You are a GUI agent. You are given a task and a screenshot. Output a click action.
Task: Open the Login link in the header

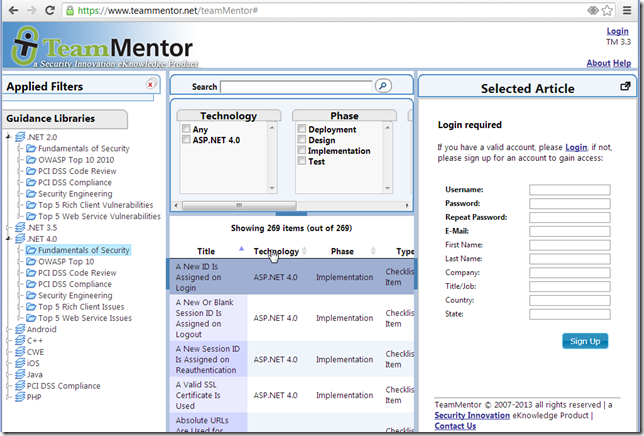(x=617, y=31)
